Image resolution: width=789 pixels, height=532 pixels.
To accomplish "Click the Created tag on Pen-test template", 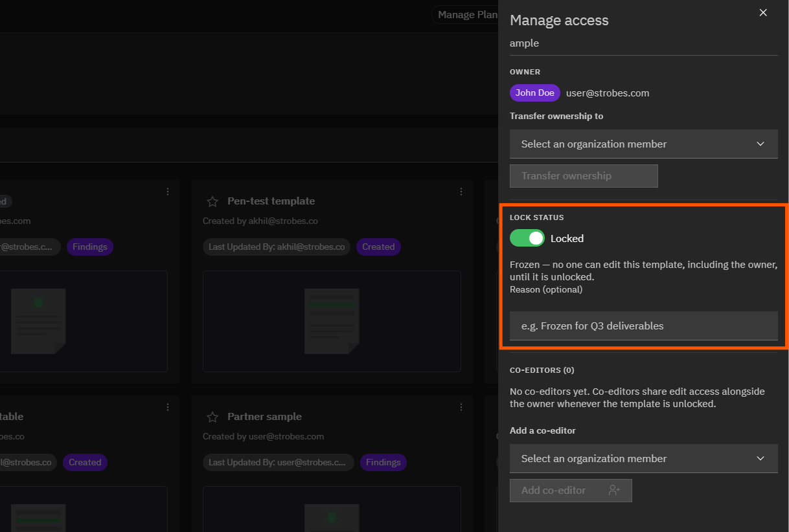I will tap(378, 247).
